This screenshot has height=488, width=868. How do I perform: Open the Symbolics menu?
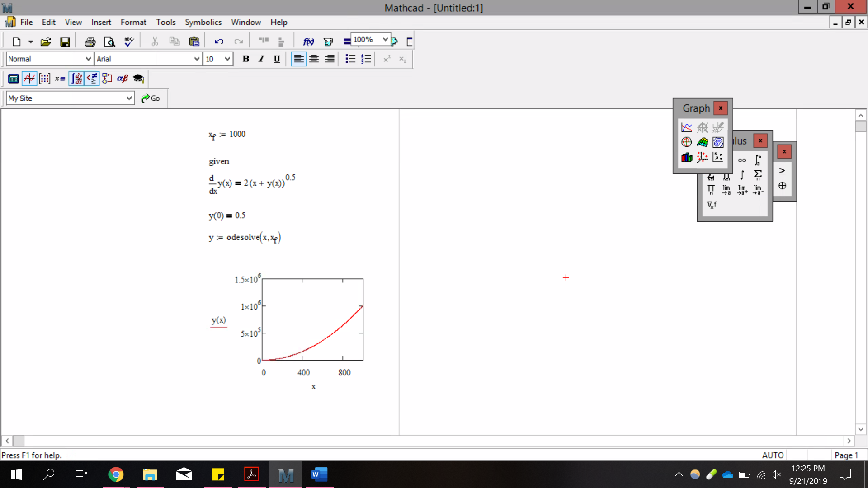coord(203,22)
